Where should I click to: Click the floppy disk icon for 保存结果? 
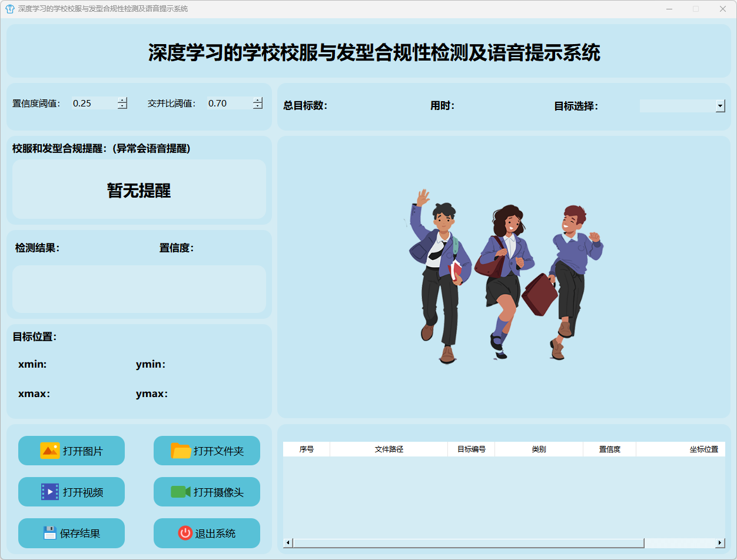tap(50, 533)
